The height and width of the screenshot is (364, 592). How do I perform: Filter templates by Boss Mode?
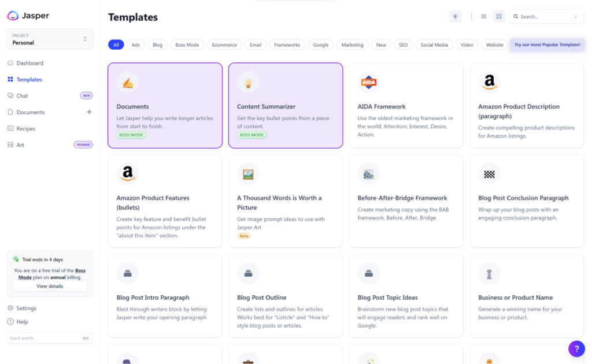(187, 44)
